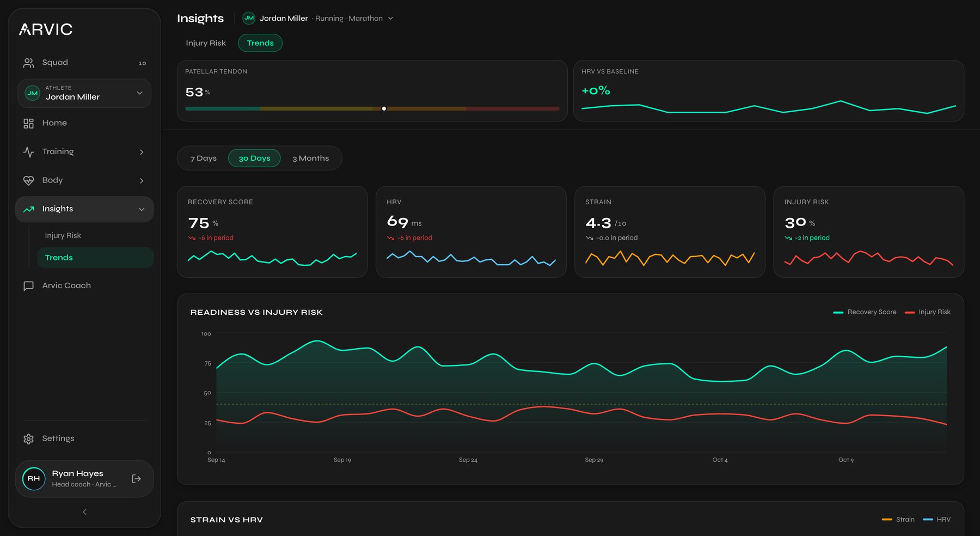Screen dimensions: 980x536
Task: Click the green section of the Patellar Tendon bar
Action: (222, 109)
